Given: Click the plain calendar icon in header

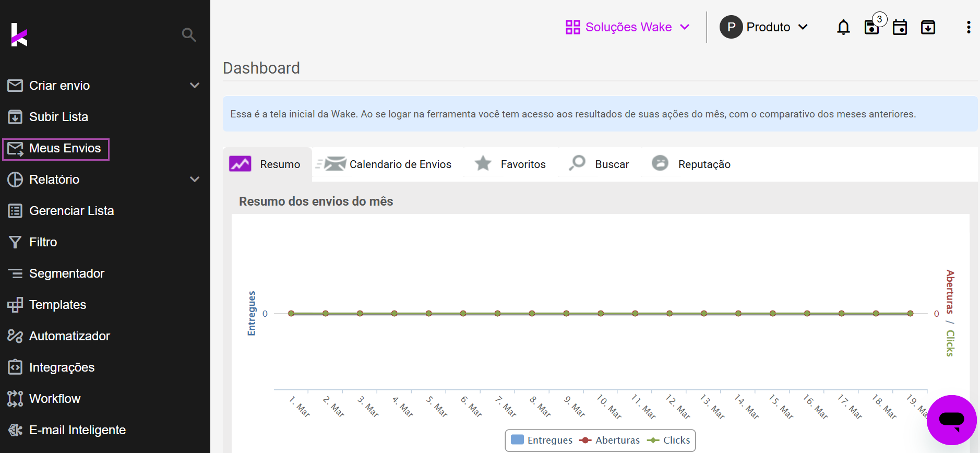Looking at the screenshot, I should [x=900, y=27].
